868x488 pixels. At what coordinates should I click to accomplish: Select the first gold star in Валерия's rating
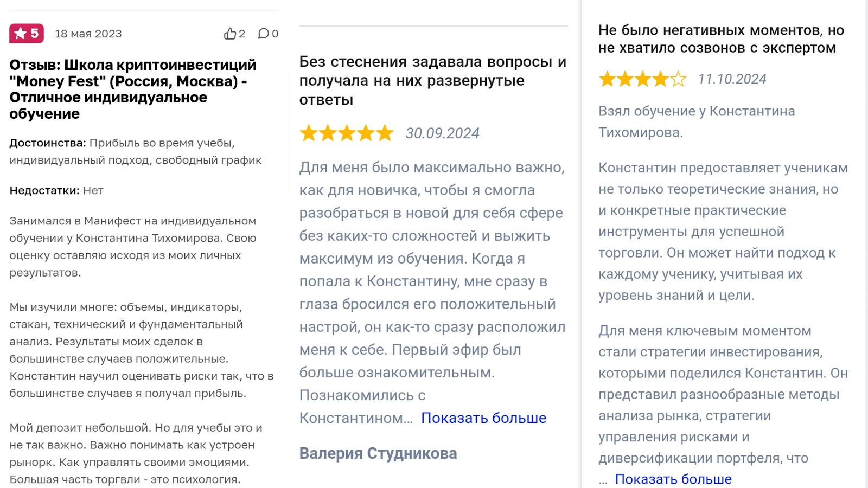[308, 133]
